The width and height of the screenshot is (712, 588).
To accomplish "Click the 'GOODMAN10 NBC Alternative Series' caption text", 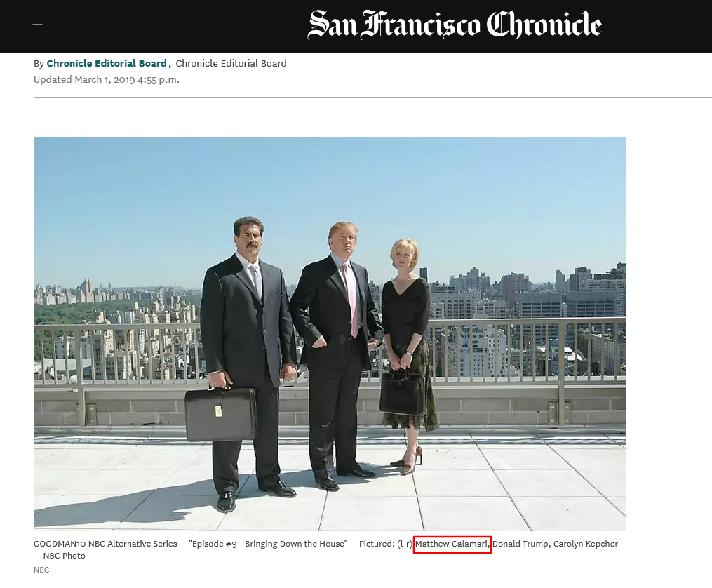I will coord(105,544).
